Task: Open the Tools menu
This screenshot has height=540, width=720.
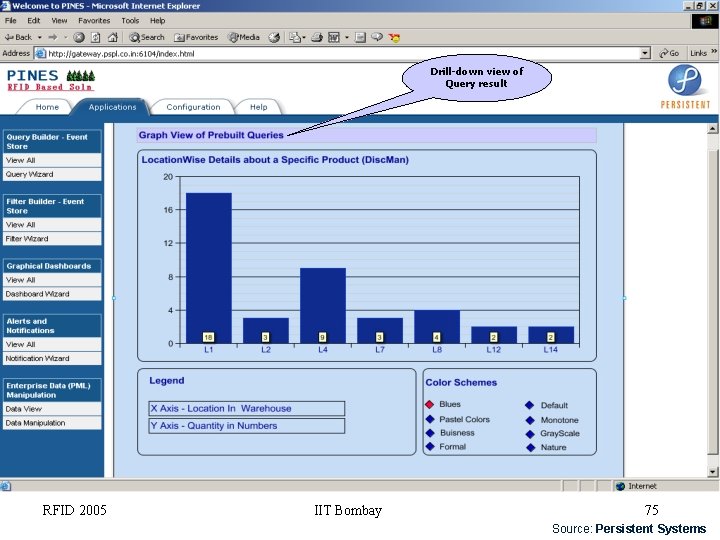Action: pyautogui.click(x=130, y=21)
